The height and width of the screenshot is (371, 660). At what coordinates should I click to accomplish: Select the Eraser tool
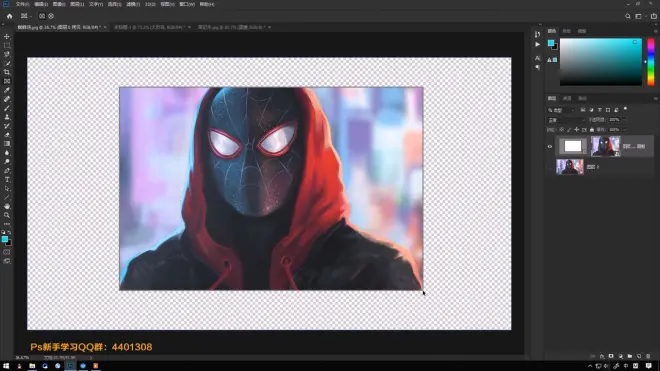point(7,135)
